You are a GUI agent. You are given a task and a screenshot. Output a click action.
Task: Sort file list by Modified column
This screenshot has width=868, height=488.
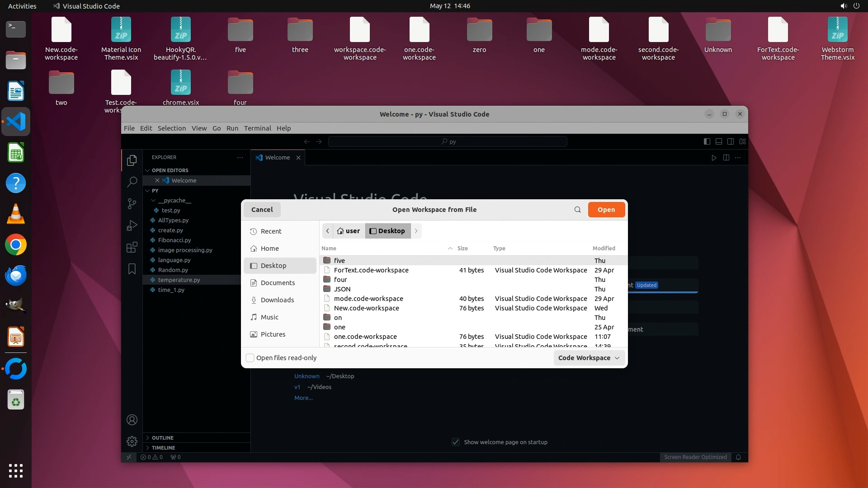coord(604,249)
